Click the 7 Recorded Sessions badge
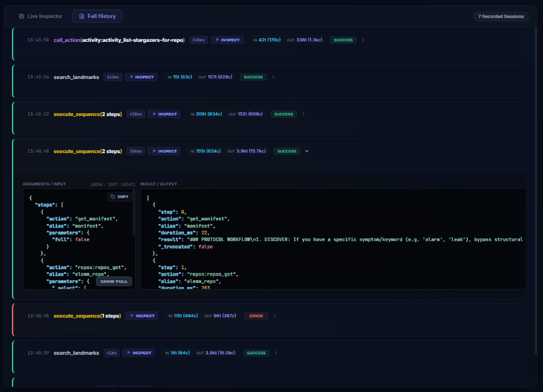 click(x=501, y=16)
